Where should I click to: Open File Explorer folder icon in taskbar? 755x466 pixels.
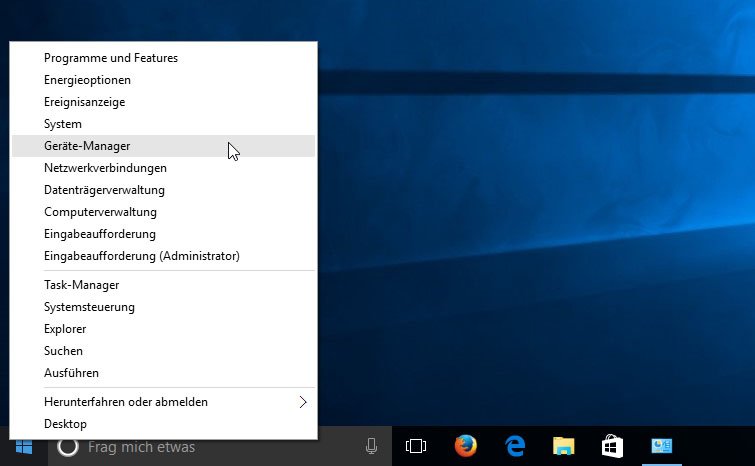coord(564,447)
